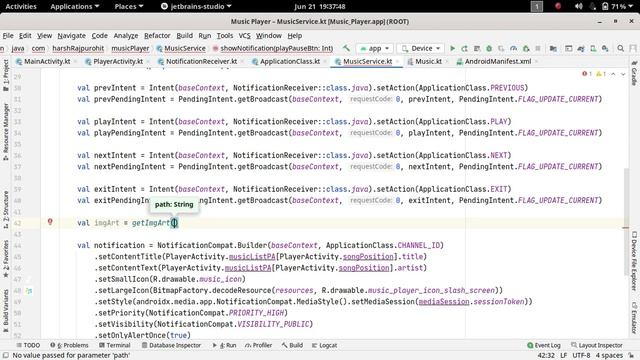The height and width of the screenshot is (360, 640).
Task: Open the Navigate menu
Action: (x=71, y=36)
